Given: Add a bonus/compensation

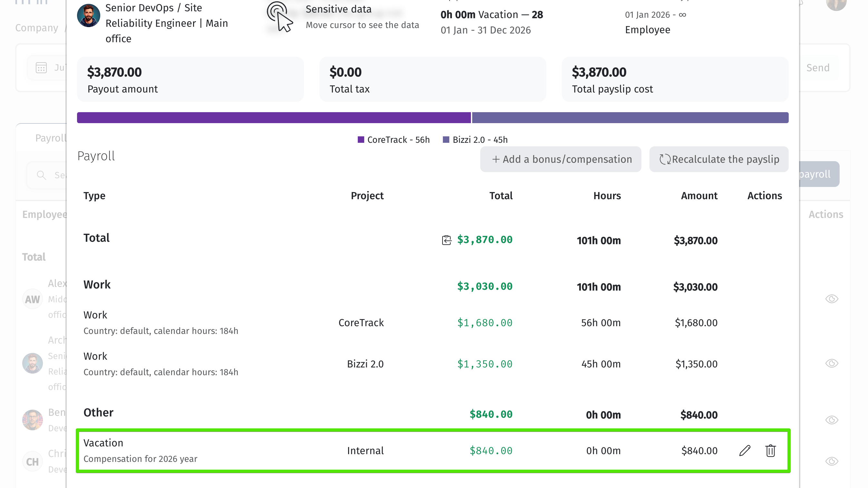Looking at the screenshot, I should (x=561, y=159).
